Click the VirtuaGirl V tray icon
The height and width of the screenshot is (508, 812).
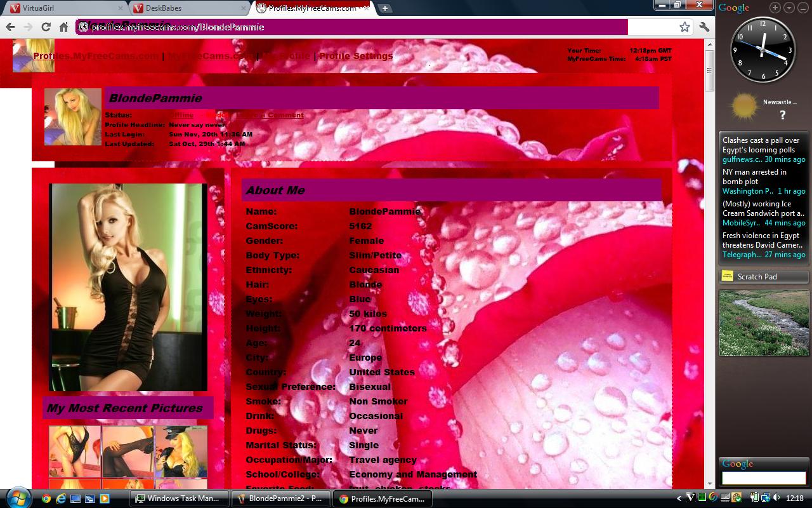691,498
